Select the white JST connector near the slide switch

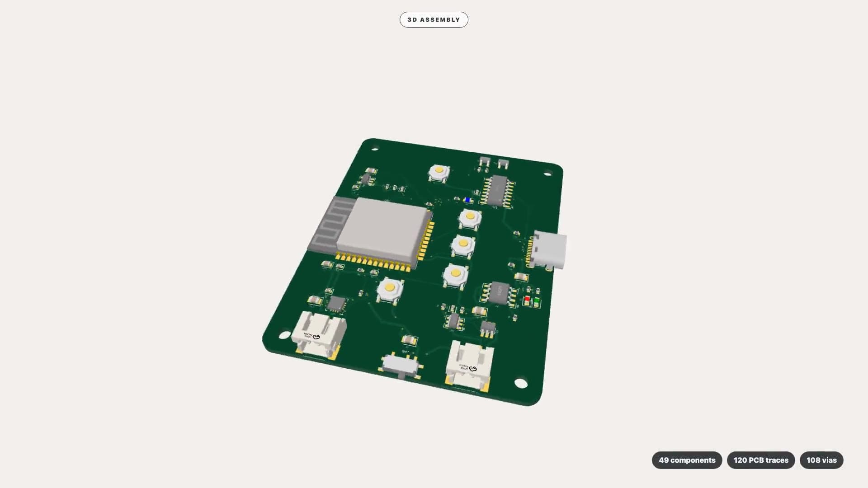click(469, 365)
